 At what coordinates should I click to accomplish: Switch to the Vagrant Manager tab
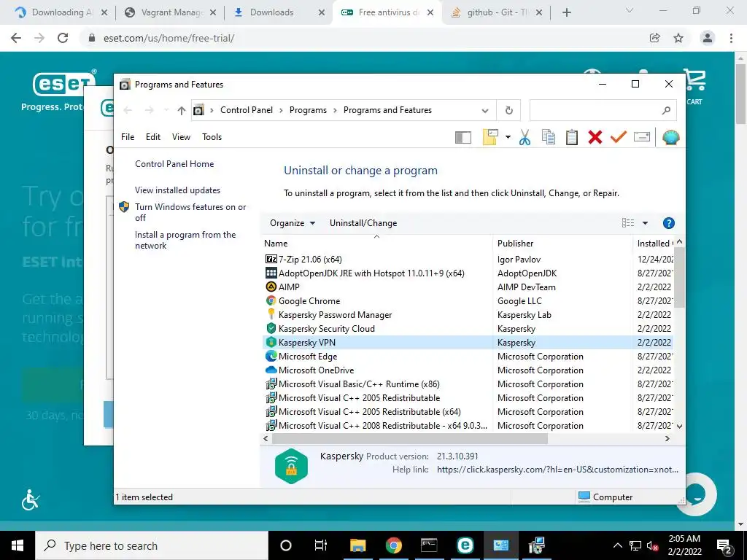coord(169,12)
